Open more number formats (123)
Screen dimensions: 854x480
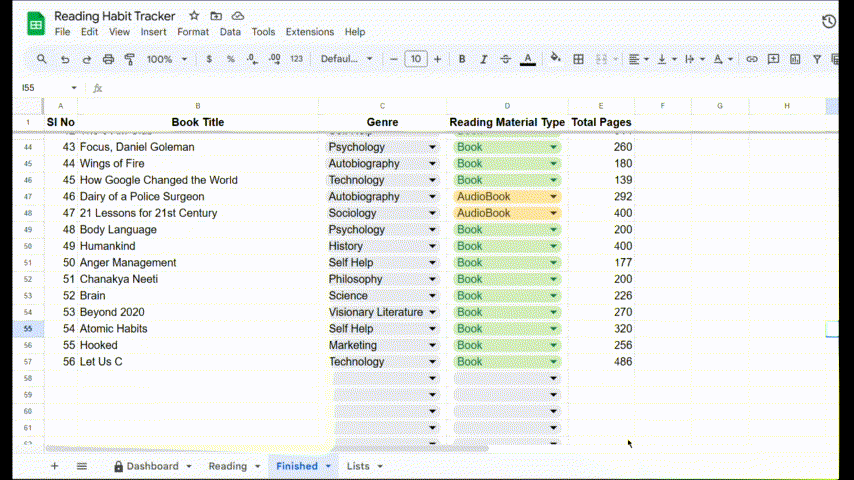click(296, 59)
